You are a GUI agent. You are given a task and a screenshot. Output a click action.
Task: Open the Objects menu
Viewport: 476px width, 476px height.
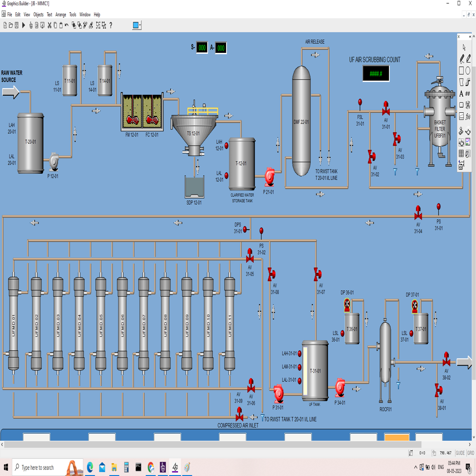tap(38, 14)
